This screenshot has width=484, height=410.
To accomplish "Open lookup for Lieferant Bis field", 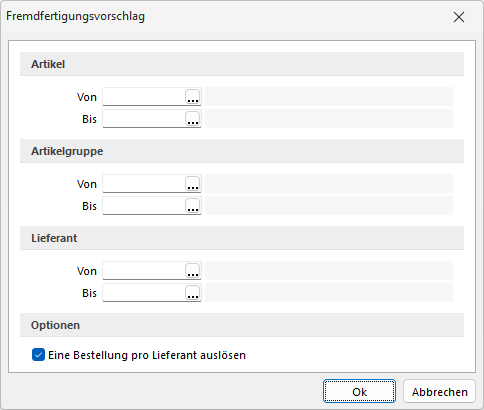I will [193, 293].
